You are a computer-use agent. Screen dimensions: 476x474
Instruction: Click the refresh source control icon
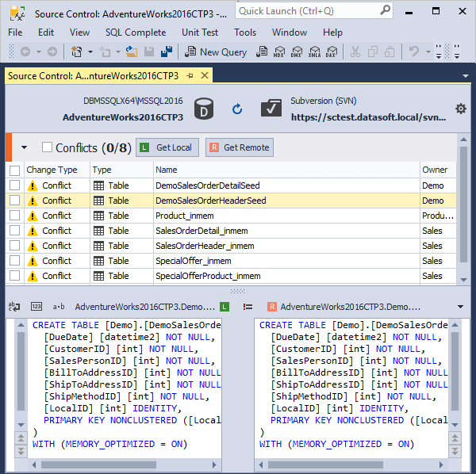[237, 109]
